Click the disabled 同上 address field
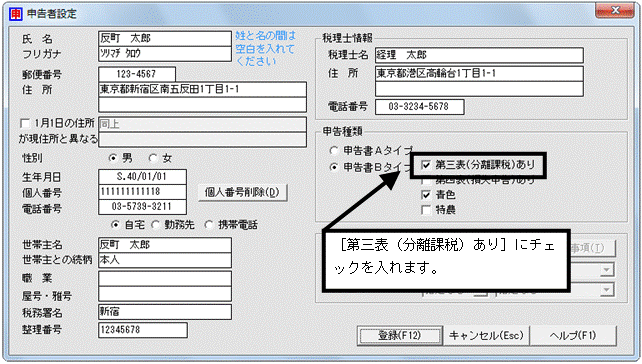The image size is (642, 364). pyautogui.click(x=202, y=124)
